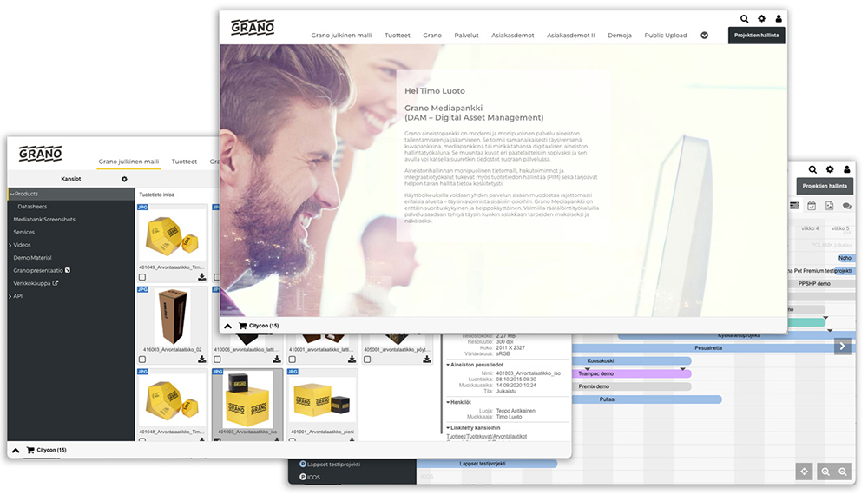Click the Grano logo in front window

point(253,27)
